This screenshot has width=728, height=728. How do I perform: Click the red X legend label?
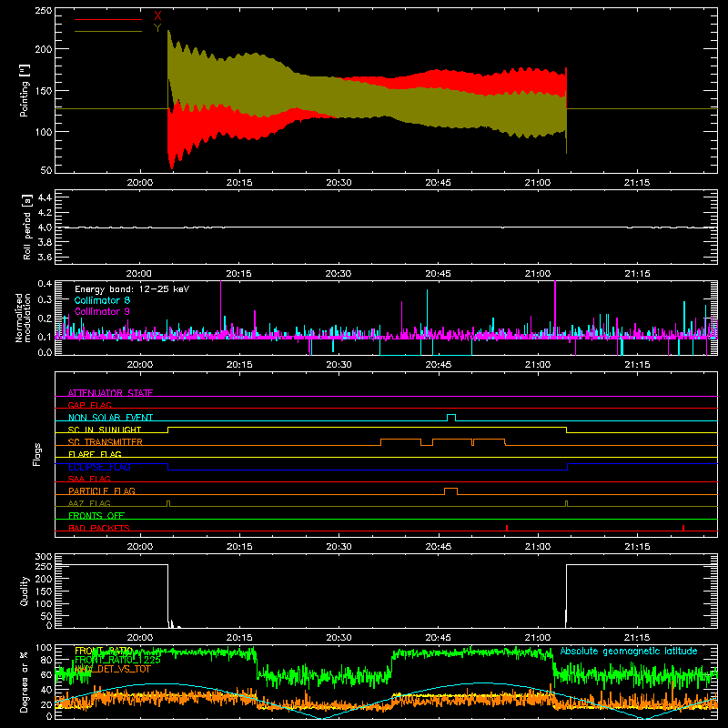(157, 16)
